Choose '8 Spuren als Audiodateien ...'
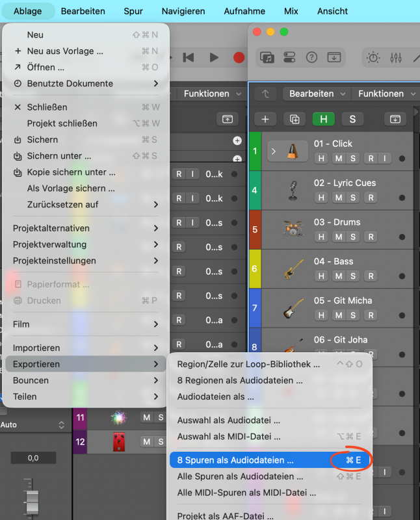Image resolution: width=420 pixels, height=520 pixels. pyautogui.click(x=235, y=460)
